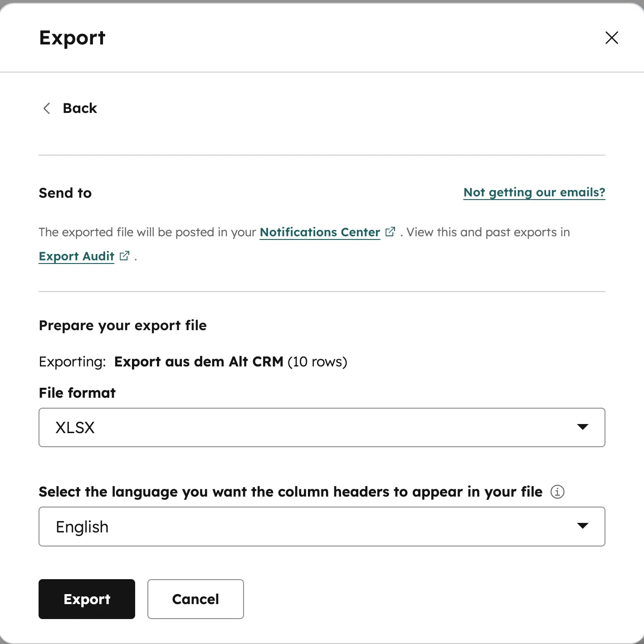Click the info circle icon after the language prompt
The width and height of the screenshot is (644, 644).
557,492
